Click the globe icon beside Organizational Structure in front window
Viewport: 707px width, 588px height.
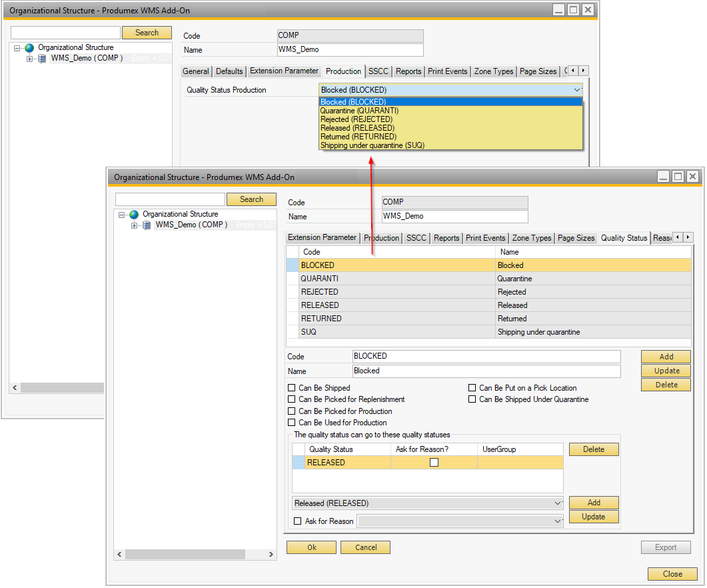coord(134,215)
